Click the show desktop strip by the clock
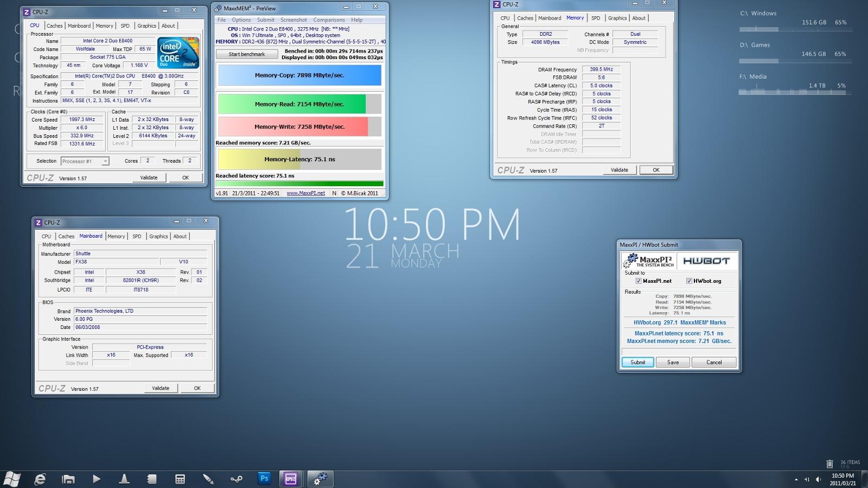This screenshot has width=868, height=488. click(865, 479)
